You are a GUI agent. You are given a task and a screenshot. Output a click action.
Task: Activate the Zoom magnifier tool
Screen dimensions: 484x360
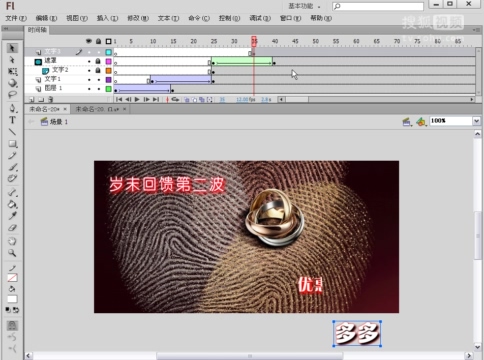(12, 253)
